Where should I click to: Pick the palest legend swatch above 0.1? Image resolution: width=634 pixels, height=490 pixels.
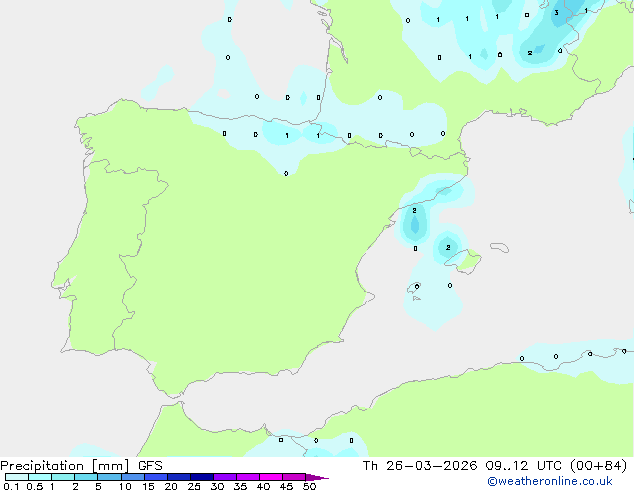[x=17, y=477]
